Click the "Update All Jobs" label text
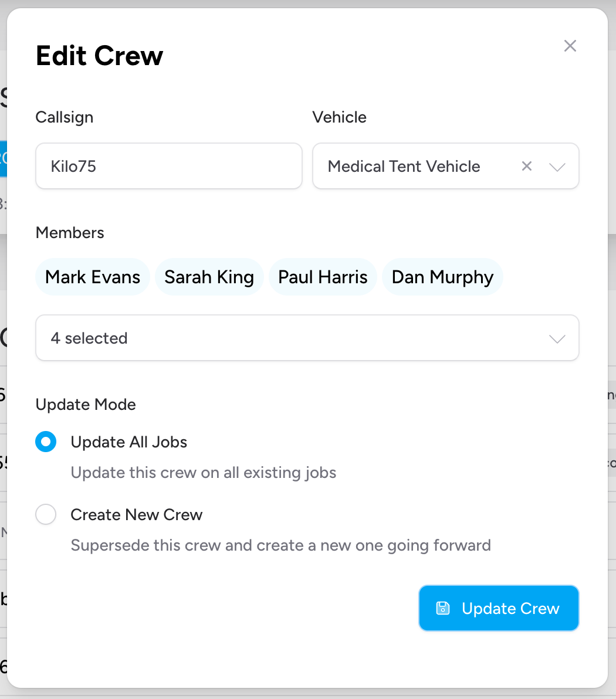 128,442
